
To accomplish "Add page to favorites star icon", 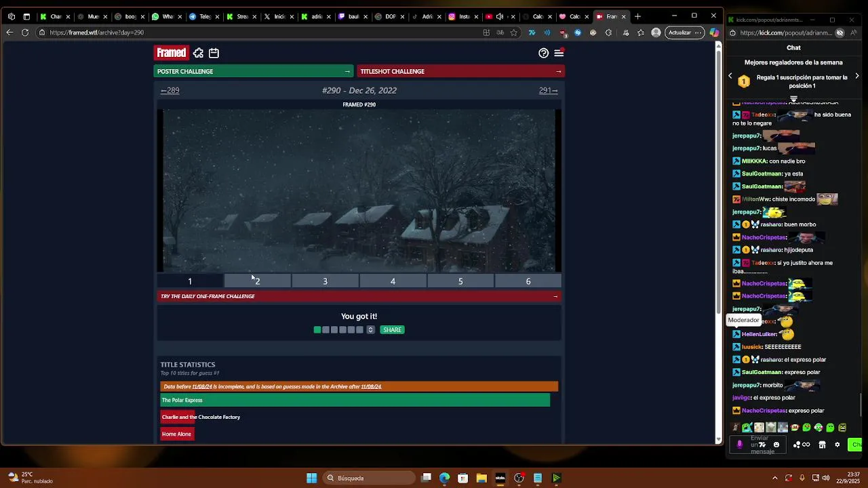I will pyautogui.click(x=514, y=33).
